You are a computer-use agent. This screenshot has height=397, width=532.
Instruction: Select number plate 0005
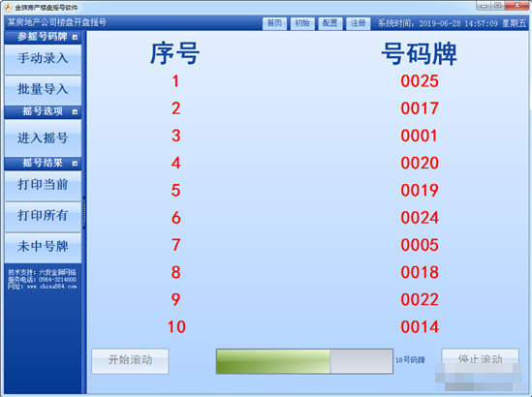coord(420,245)
